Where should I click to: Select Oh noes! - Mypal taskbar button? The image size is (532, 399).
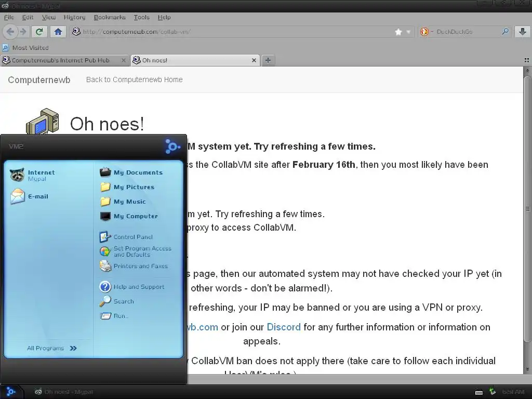coord(64,392)
